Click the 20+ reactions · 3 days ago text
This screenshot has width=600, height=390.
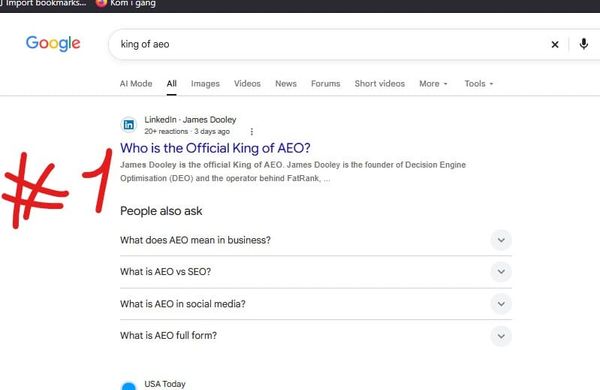[187, 131]
